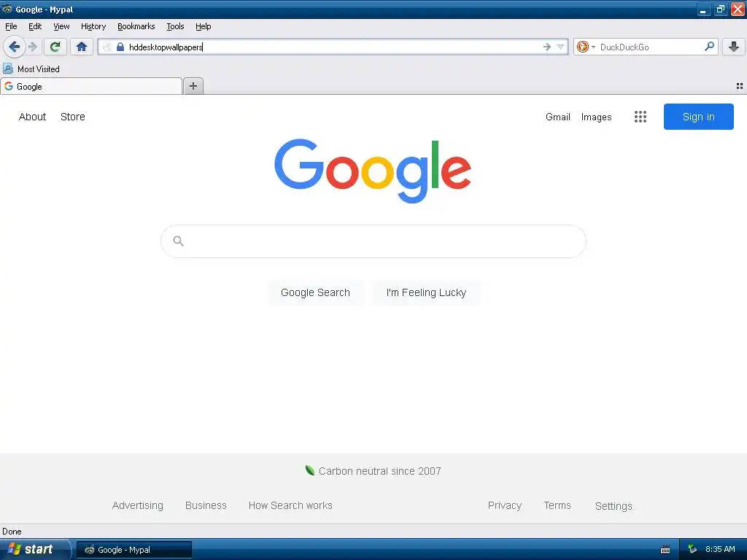Open a new tab with the plus button
Viewport: 747px width, 560px height.
tap(193, 86)
